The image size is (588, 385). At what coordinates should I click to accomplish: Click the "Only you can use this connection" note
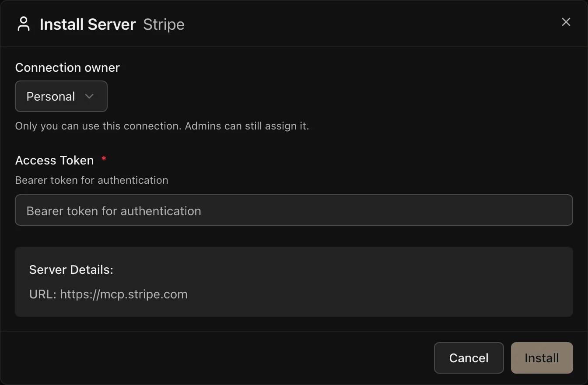click(x=162, y=126)
